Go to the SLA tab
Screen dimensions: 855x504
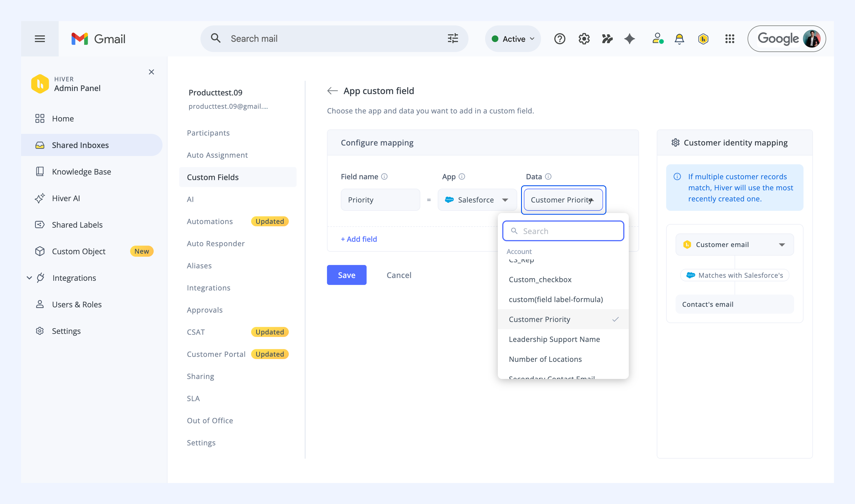tap(193, 398)
